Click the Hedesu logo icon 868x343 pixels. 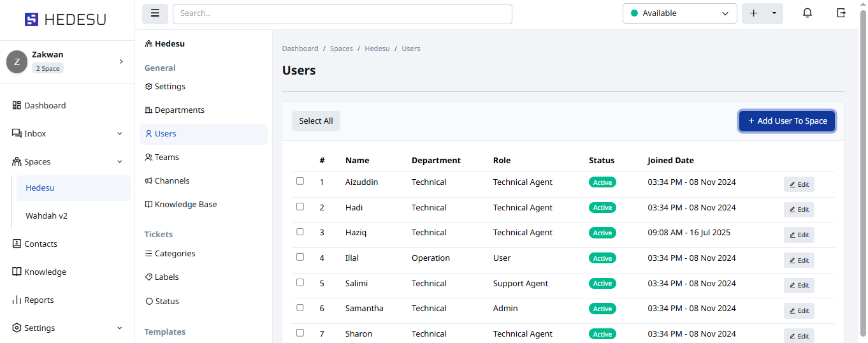(x=31, y=20)
